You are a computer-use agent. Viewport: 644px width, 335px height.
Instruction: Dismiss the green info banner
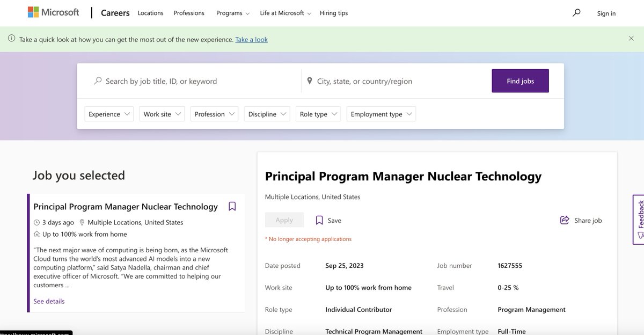pos(631,39)
